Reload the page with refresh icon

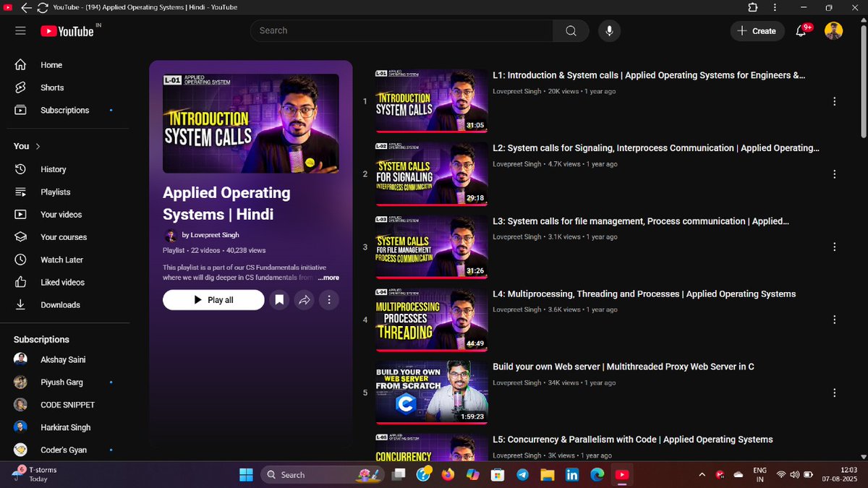pos(43,7)
